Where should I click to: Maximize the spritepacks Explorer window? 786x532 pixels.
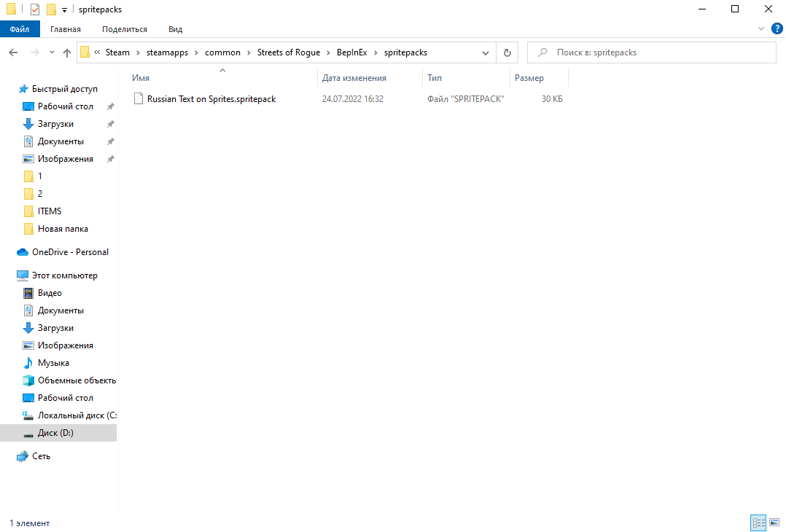pyautogui.click(x=735, y=9)
